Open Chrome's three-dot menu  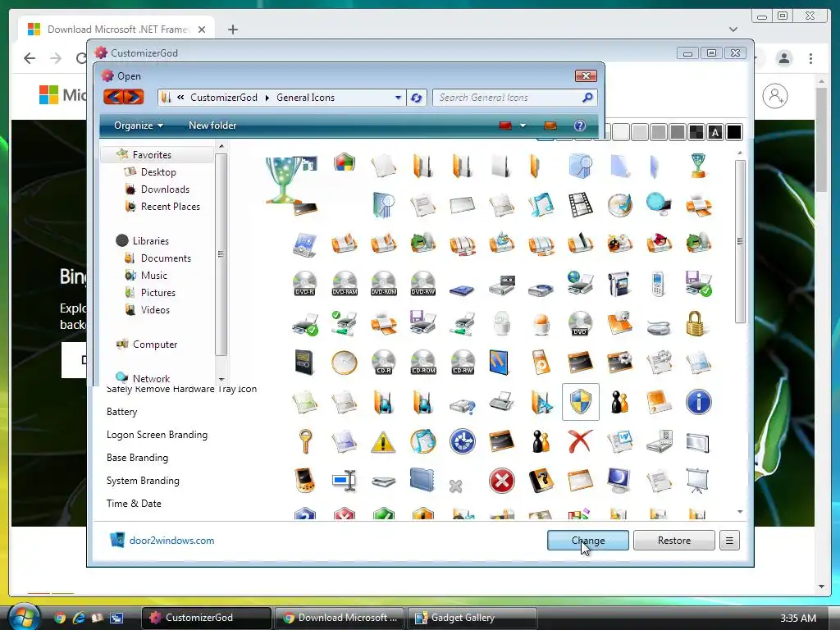coord(810,58)
